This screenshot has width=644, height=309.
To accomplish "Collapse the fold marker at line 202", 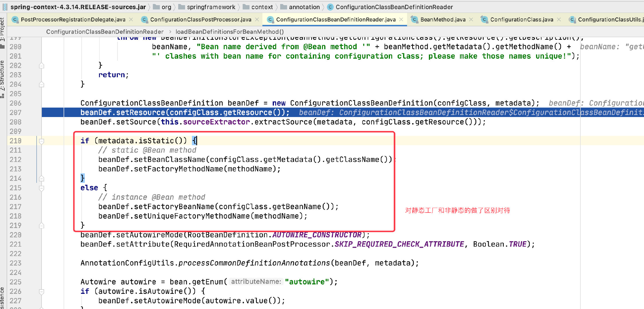I will click(x=42, y=66).
